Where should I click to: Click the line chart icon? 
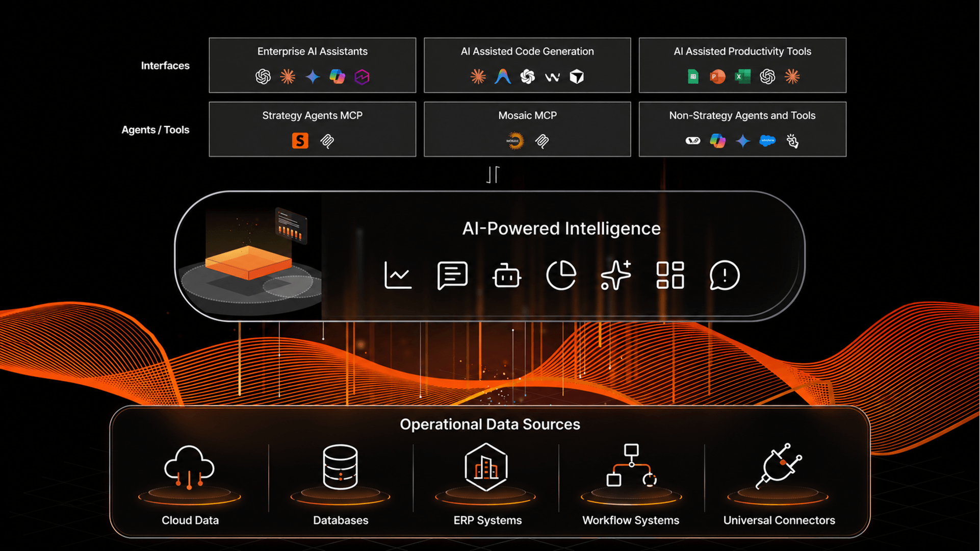click(x=398, y=275)
